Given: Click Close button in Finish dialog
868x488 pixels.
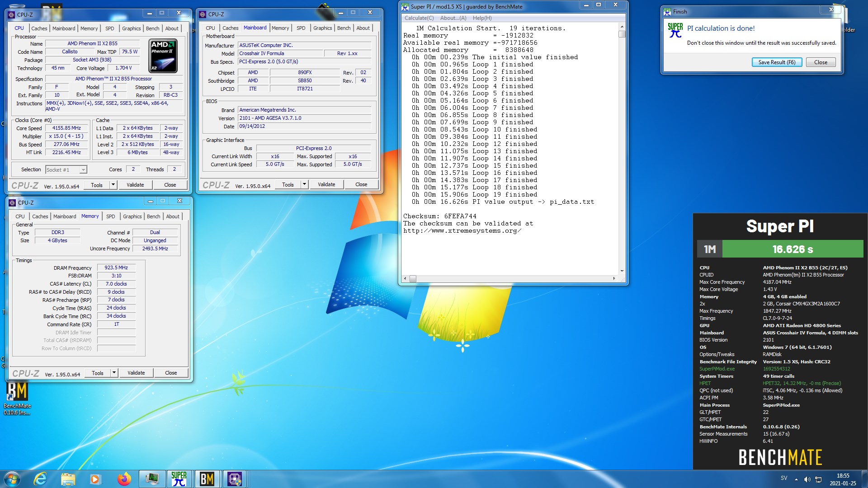Looking at the screenshot, I should [x=821, y=62].
